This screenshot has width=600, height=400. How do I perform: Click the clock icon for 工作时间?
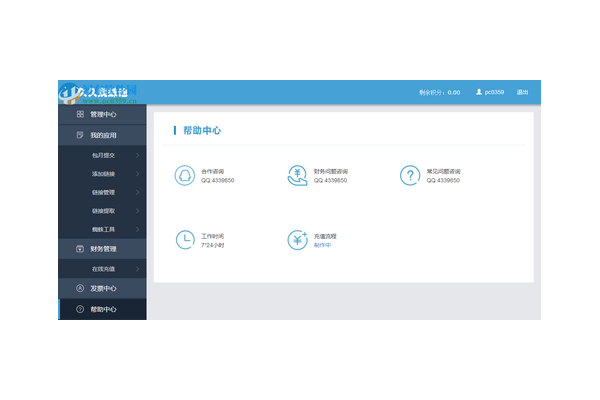coord(185,240)
